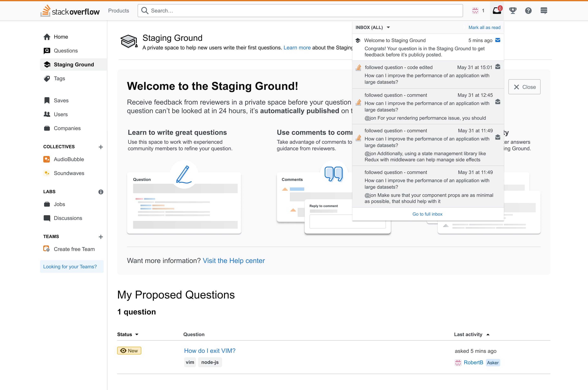
Task: Click RobertB's avatar in the question row
Action: tap(458, 363)
